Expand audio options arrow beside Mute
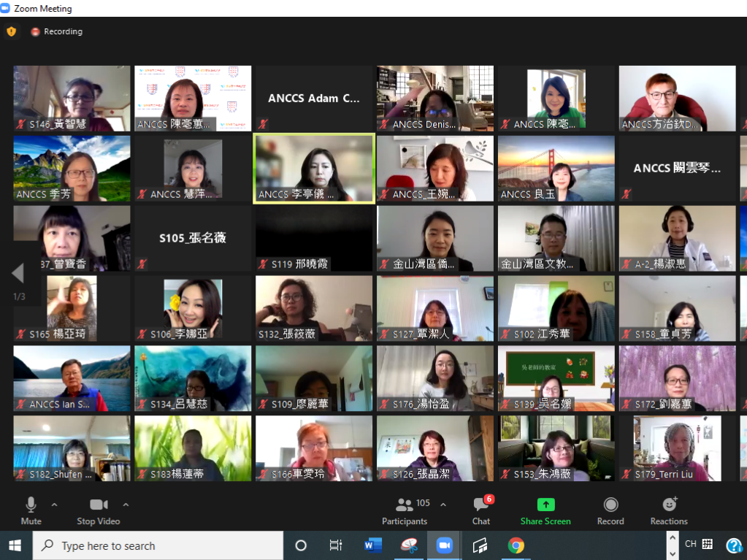Image resolution: width=747 pixels, height=560 pixels. pos(54,505)
